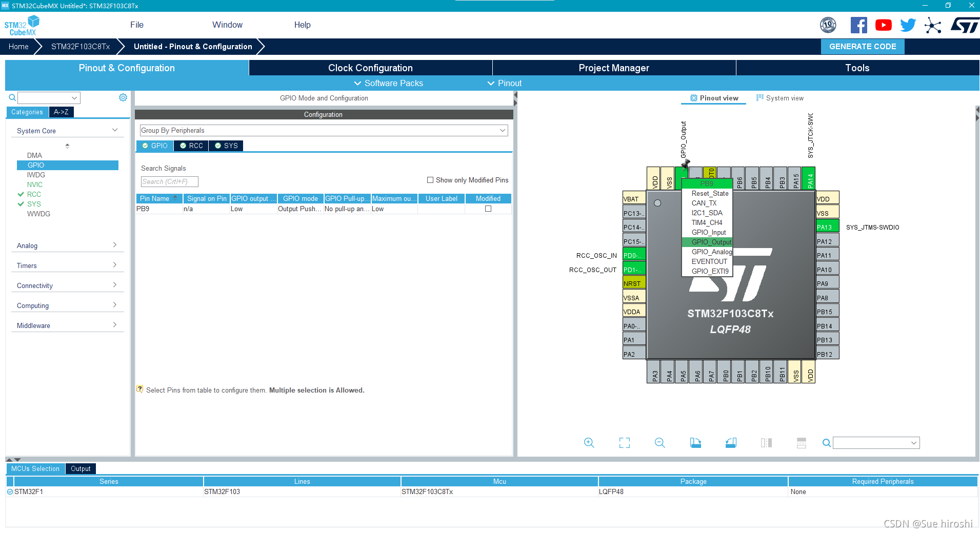Select the PA14 pin on the chip
The width and height of the screenshot is (980, 533).
tap(809, 179)
